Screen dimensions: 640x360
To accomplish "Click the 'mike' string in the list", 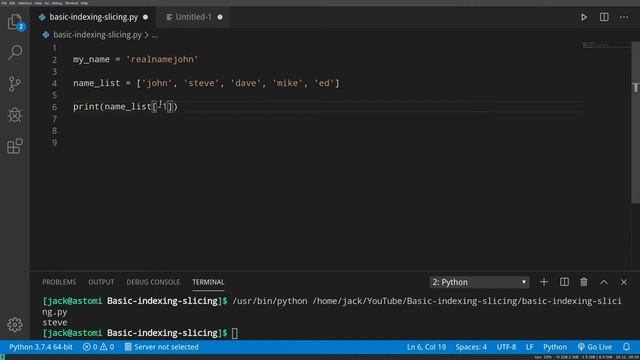I will (x=288, y=83).
